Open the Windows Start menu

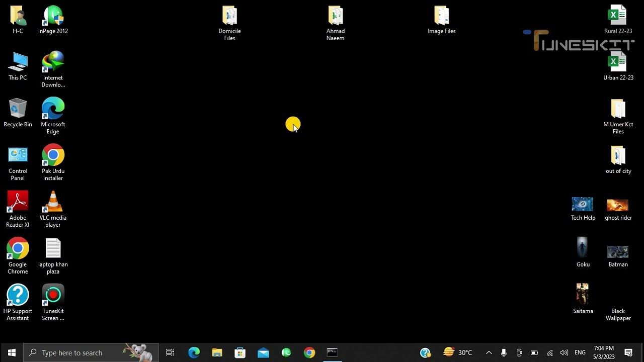tap(12, 352)
